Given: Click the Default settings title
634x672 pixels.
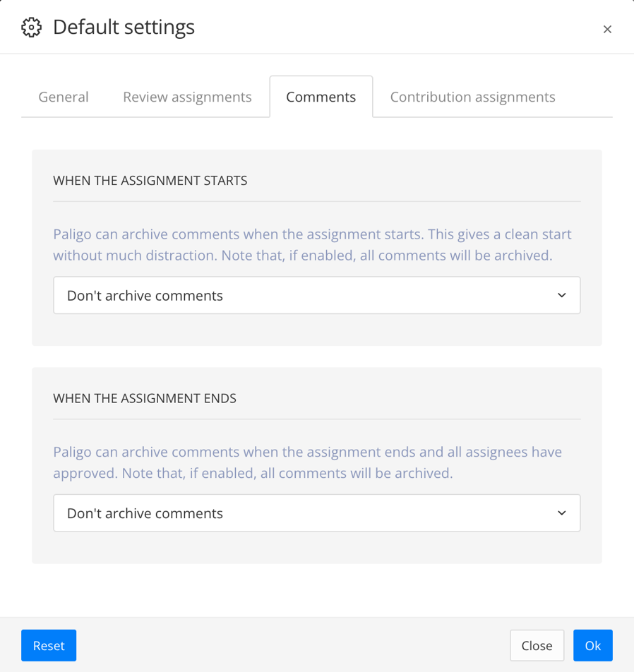Looking at the screenshot, I should pos(124,28).
